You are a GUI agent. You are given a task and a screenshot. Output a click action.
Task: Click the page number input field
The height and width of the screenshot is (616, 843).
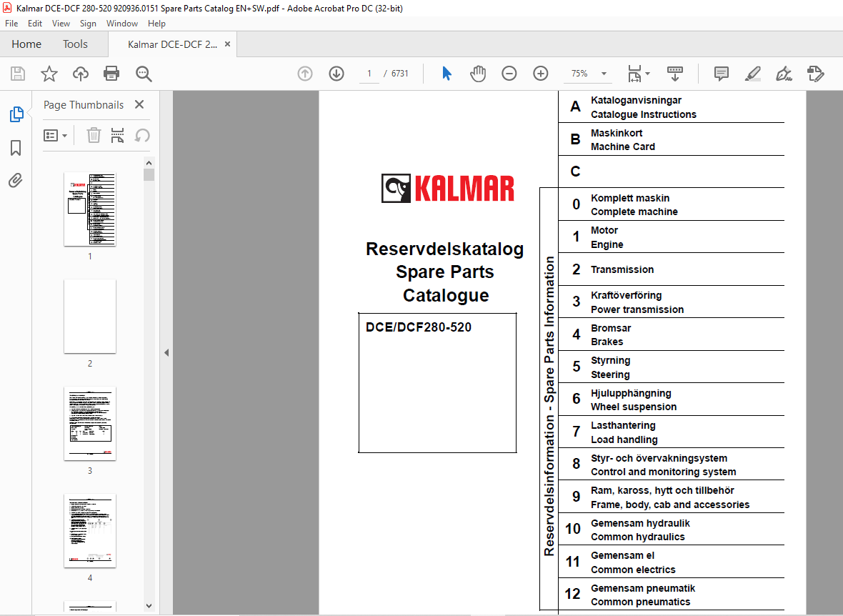(369, 74)
